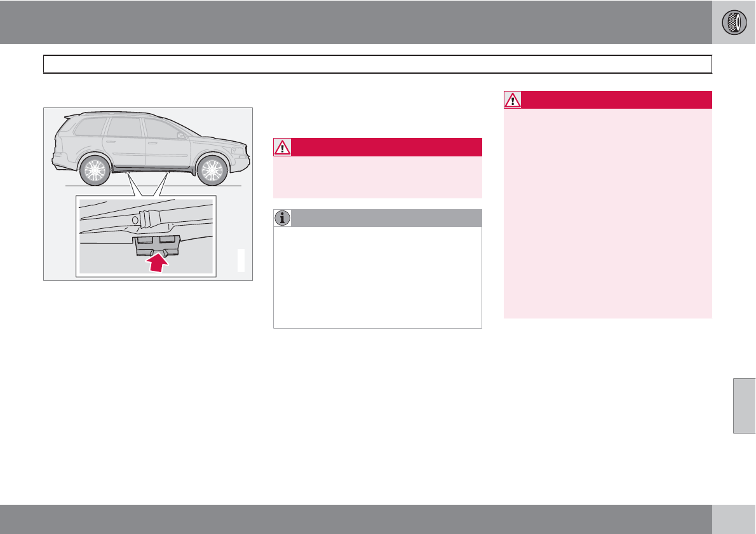
Task: Click the warning triangle in the right column
Action: click(x=513, y=100)
